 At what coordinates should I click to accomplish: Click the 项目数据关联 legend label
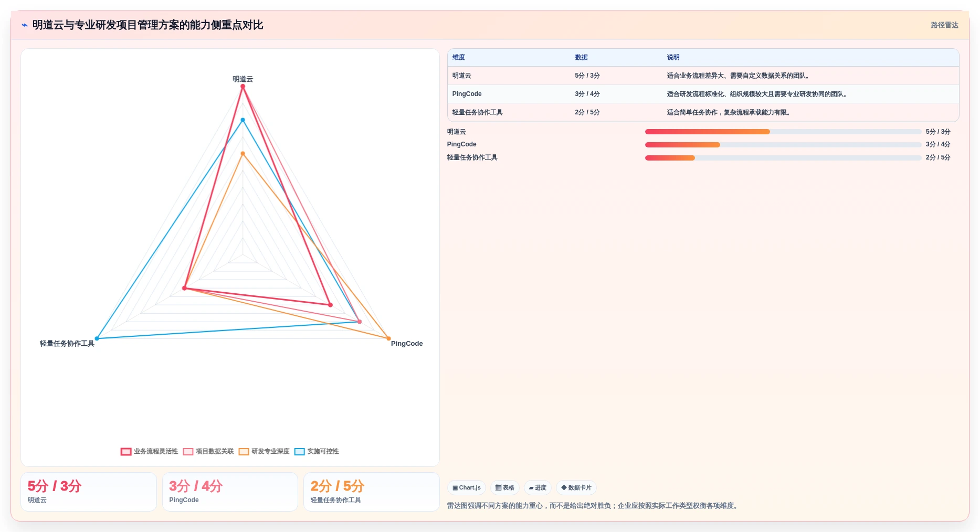[x=215, y=451]
